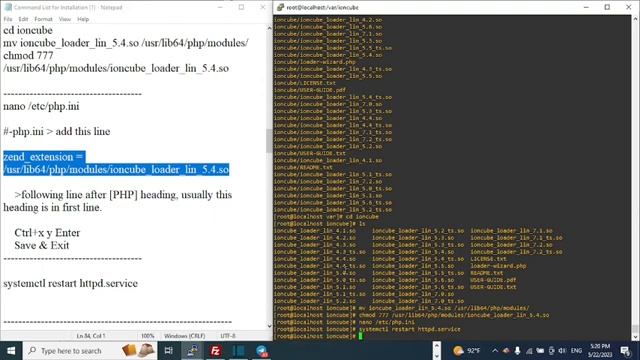The height and width of the screenshot is (360, 640).
Task: Click the PuTTY taskbar icon
Action: tap(192, 351)
